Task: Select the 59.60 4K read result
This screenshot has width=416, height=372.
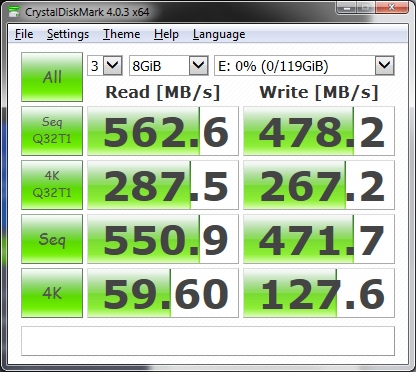Action: pos(163,293)
